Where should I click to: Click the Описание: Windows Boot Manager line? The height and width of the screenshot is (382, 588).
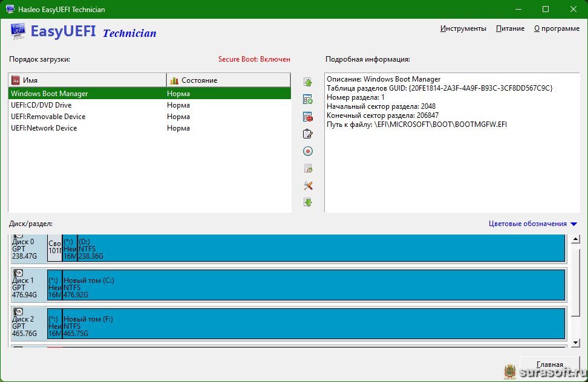tap(384, 79)
